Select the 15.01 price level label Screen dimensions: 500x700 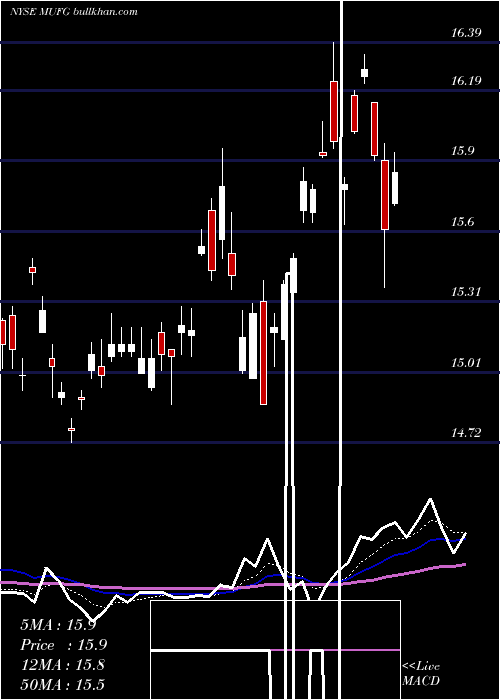(466, 362)
